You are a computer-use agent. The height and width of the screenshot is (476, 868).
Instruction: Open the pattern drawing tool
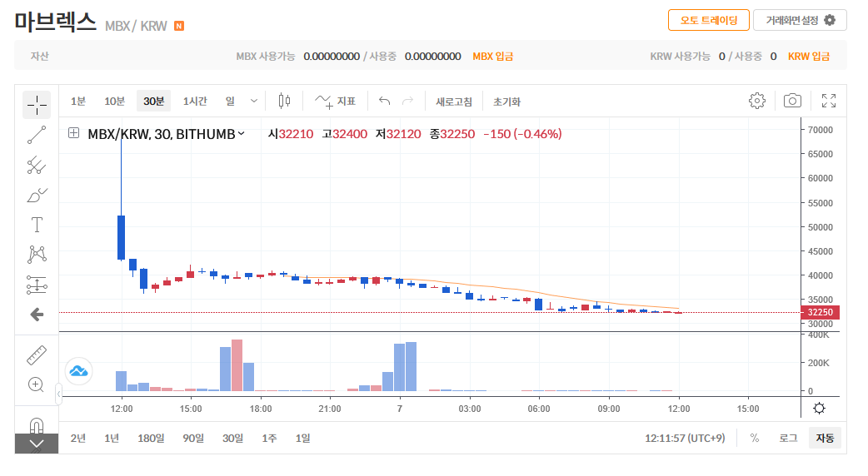(37, 255)
